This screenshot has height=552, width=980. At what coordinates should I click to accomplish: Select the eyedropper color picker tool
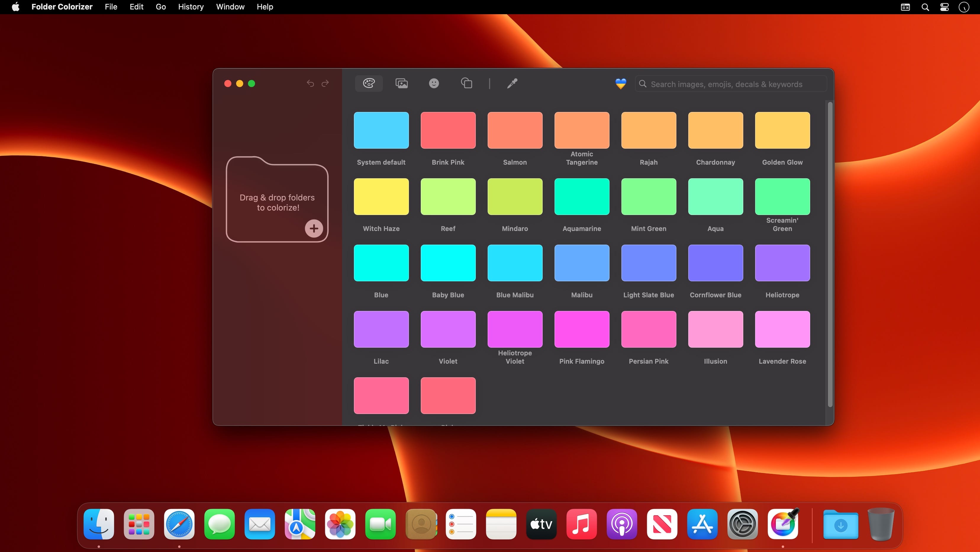pyautogui.click(x=512, y=83)
